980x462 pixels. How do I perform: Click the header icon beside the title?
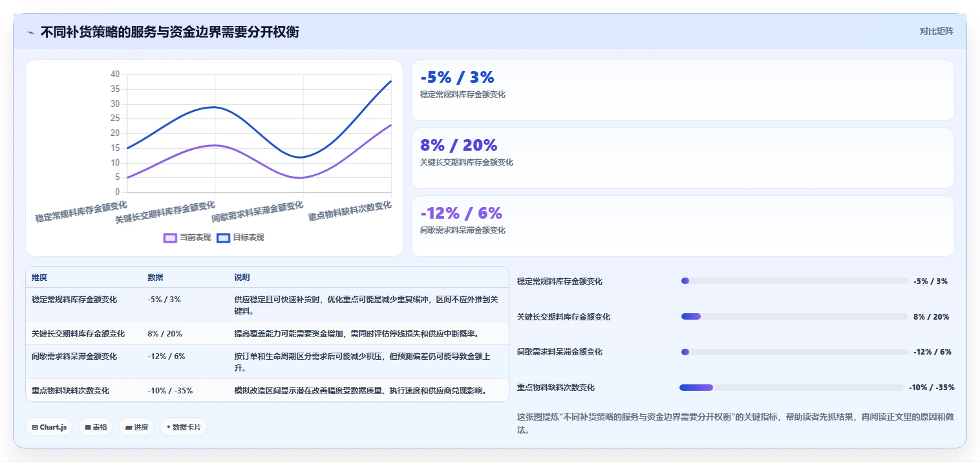click(x=30, y=32)
